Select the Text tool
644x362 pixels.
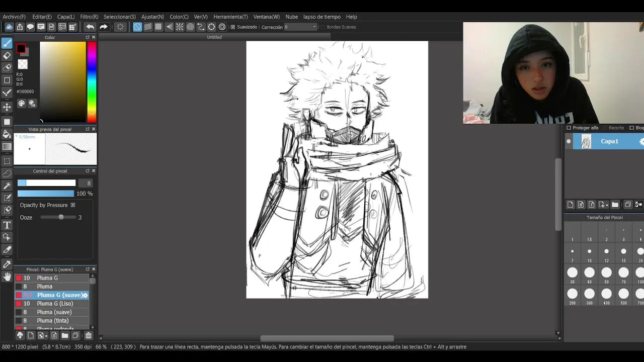[x=7, y=225]
